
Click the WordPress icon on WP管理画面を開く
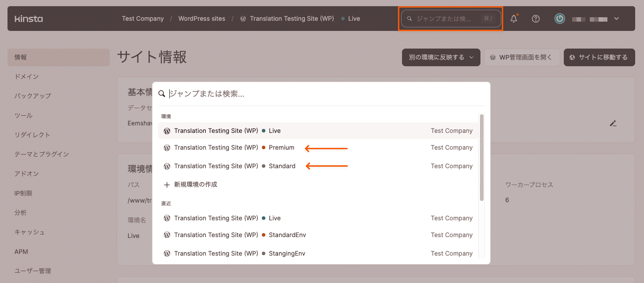coord(493,57)
